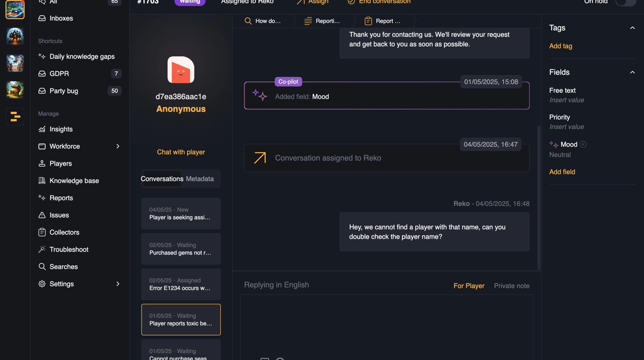
Task: Open conversation 'Purchased gems not r...'
Action: (181, 249)
